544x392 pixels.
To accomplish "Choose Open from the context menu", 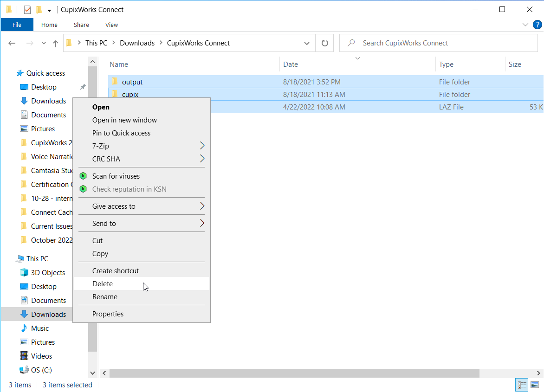I will (x=142, y=107).
